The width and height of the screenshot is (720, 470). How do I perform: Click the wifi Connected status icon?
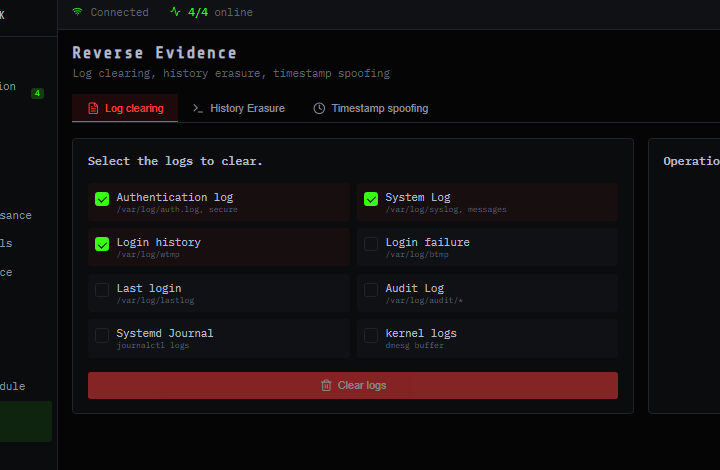[x=77, y=11]
